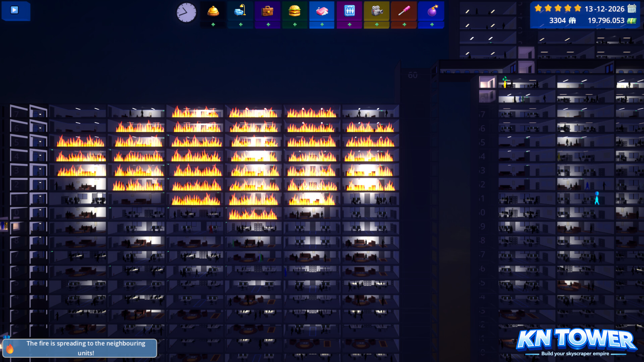Viewport: 644px width, 362px height.
Task: Expand the plus under the film camera
Action: pyautogui.click(x=377, y=25)
